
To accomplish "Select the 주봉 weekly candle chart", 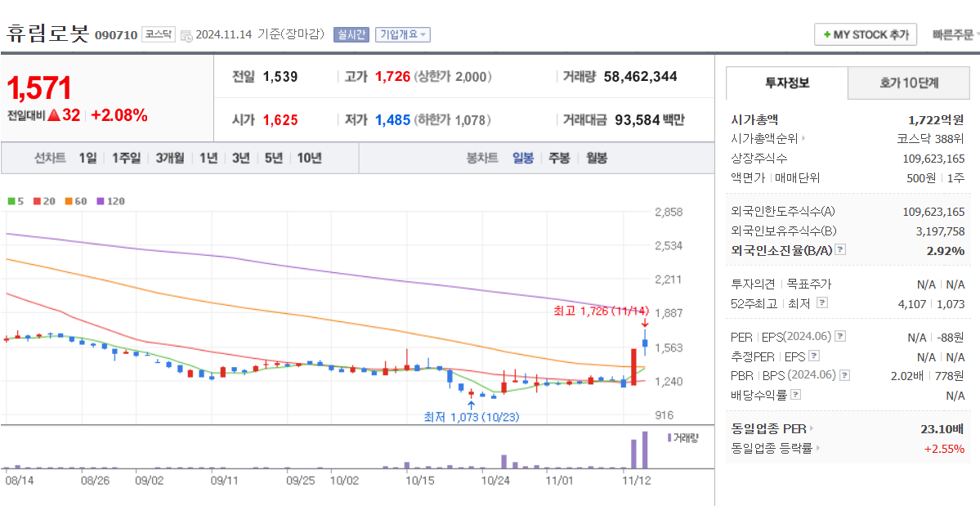I will (559, 158).
